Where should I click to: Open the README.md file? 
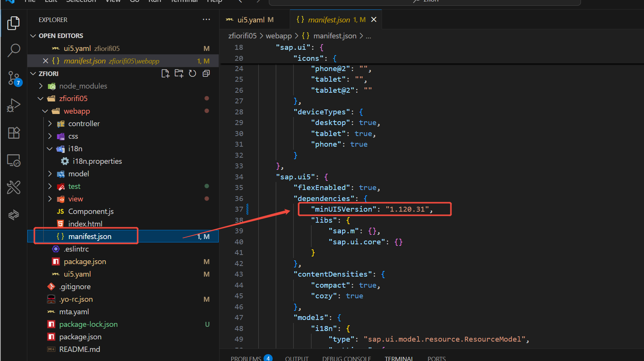(x=123, y=349)
